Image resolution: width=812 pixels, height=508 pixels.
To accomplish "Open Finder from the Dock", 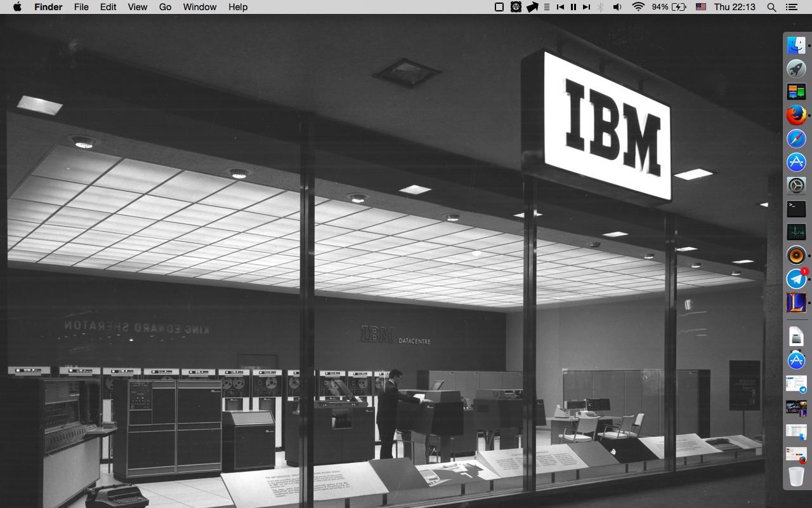I will (x=796, y=45).
